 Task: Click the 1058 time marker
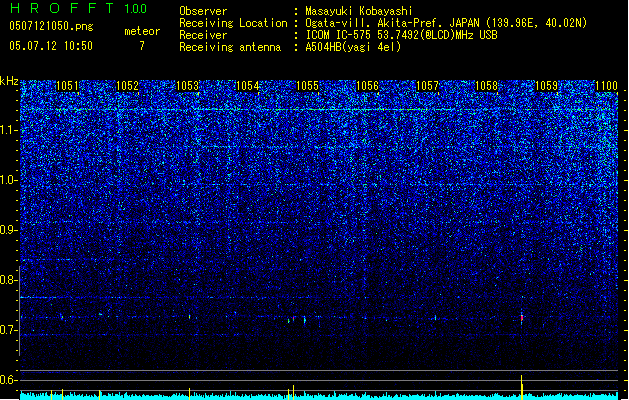[x=486, y=86]
